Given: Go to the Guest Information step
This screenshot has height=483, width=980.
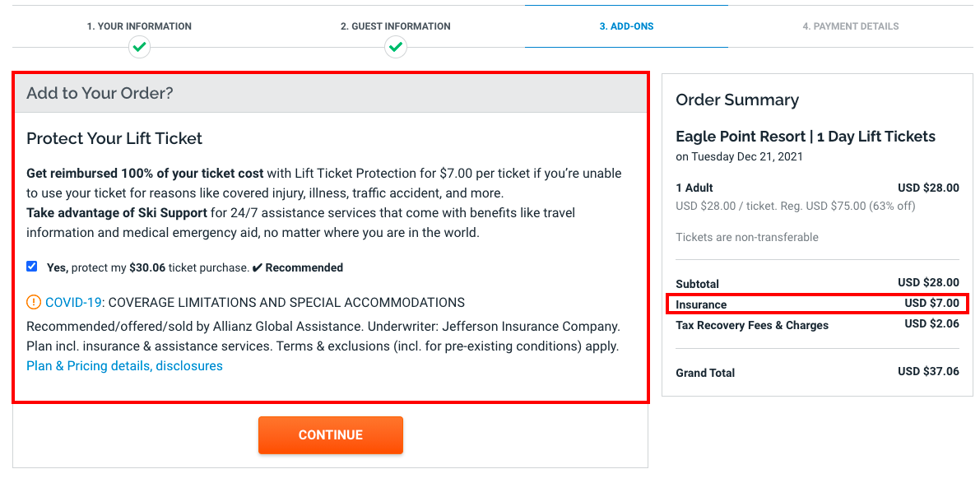Looking at the screenshot, I should 395,26.
